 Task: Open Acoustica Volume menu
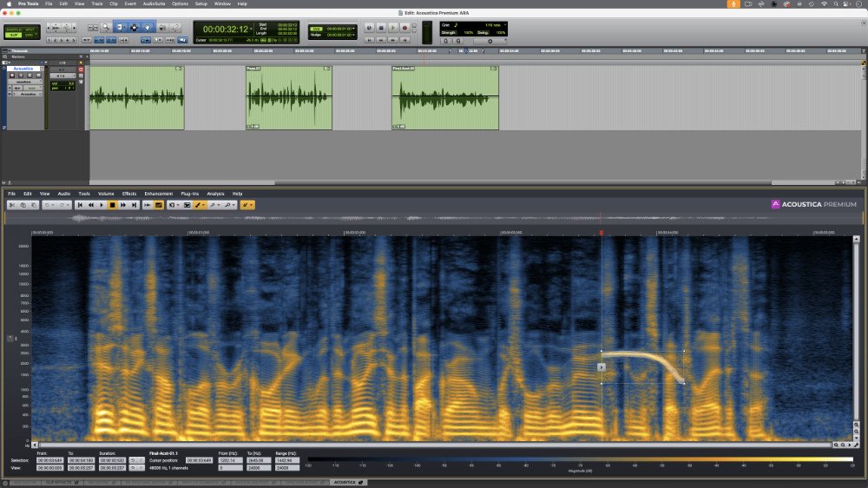click(x=106, y=194)
